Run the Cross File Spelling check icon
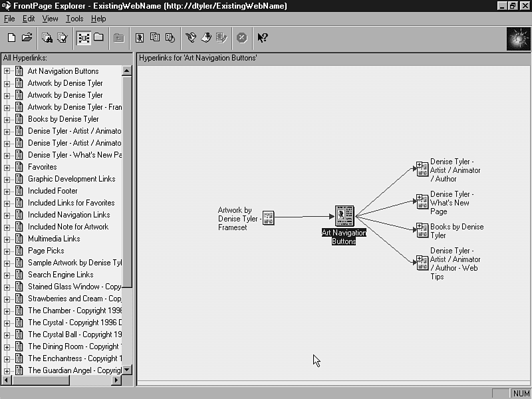This screenshot has width=532, height=399. point(62,38)
